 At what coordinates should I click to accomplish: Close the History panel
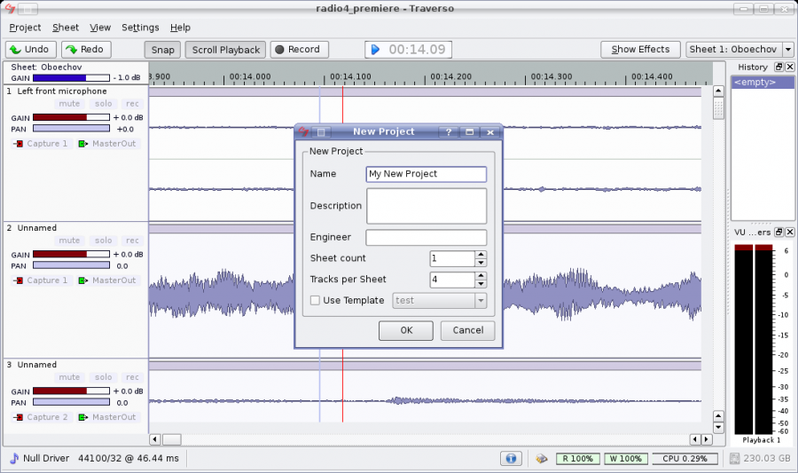790,67
